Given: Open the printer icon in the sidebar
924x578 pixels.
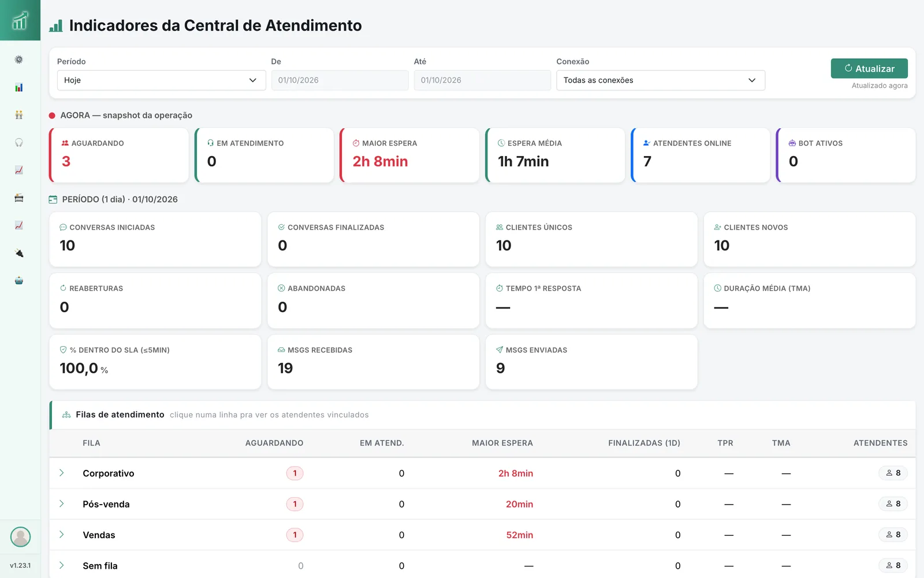Looking at the screenshot, I should [x=19, y=198].
